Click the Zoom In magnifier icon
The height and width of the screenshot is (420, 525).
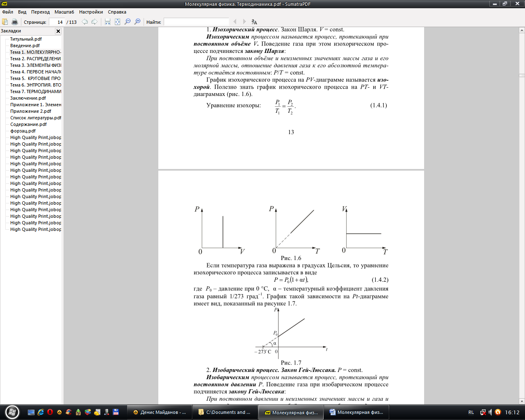[137, 22]
